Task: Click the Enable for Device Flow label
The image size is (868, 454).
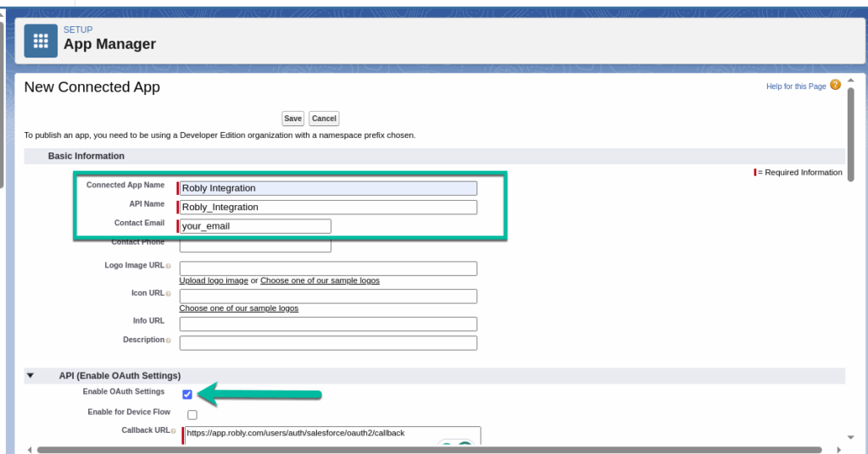Action: [129, 412]
